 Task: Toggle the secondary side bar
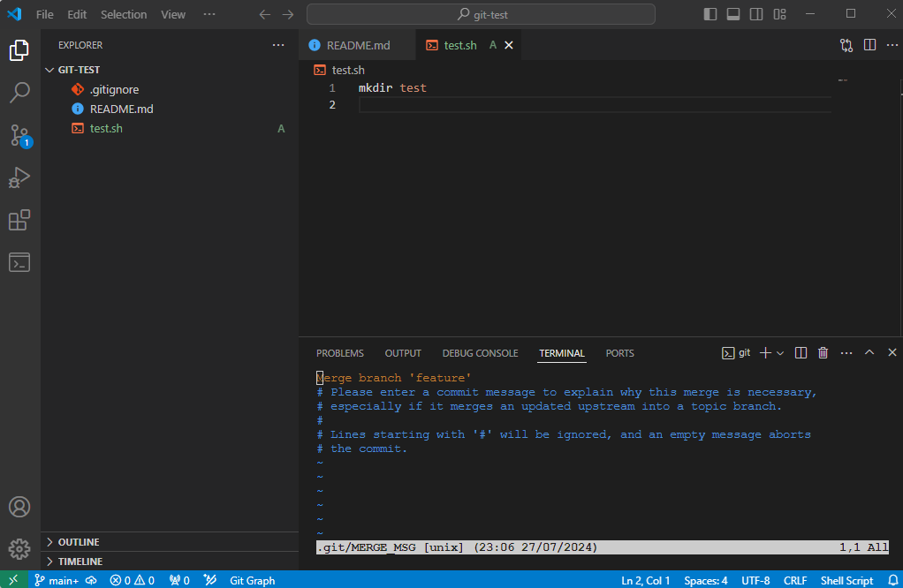(x=756, y=14)
